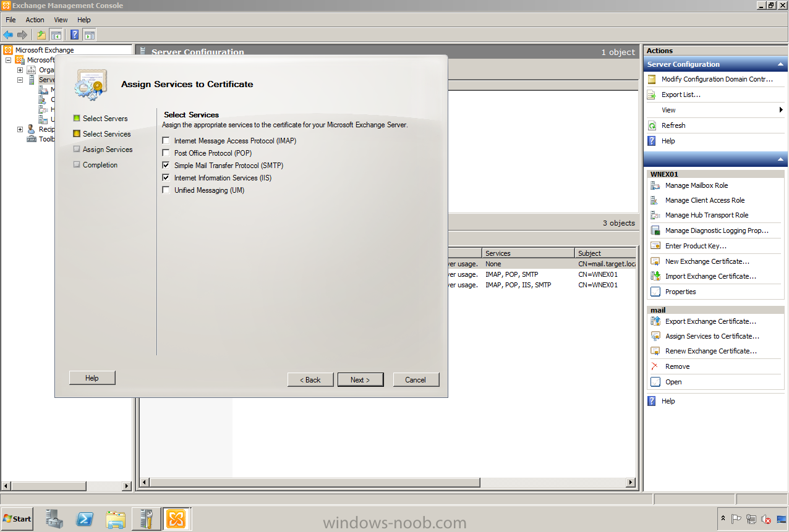Image resolution: width=789 pixels, height=532 pixels.
Task: Click the red Remove X icon
Action: [655, 366]
